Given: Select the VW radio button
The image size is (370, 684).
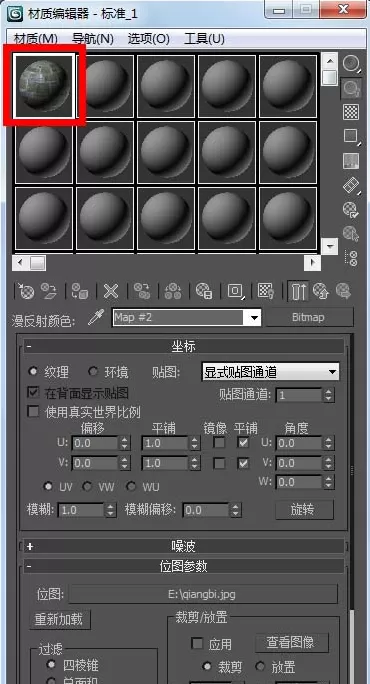Looking at the screenshot, I should point(87,486).
